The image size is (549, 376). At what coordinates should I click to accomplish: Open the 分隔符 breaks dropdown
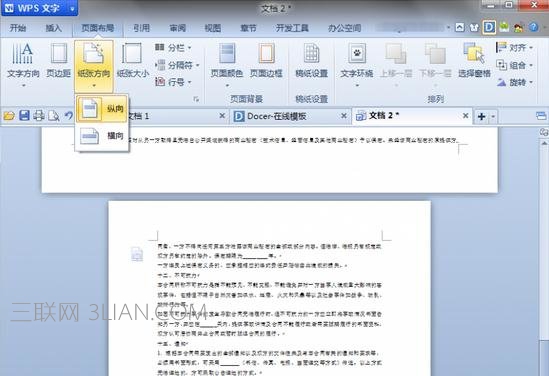(177, 65)
